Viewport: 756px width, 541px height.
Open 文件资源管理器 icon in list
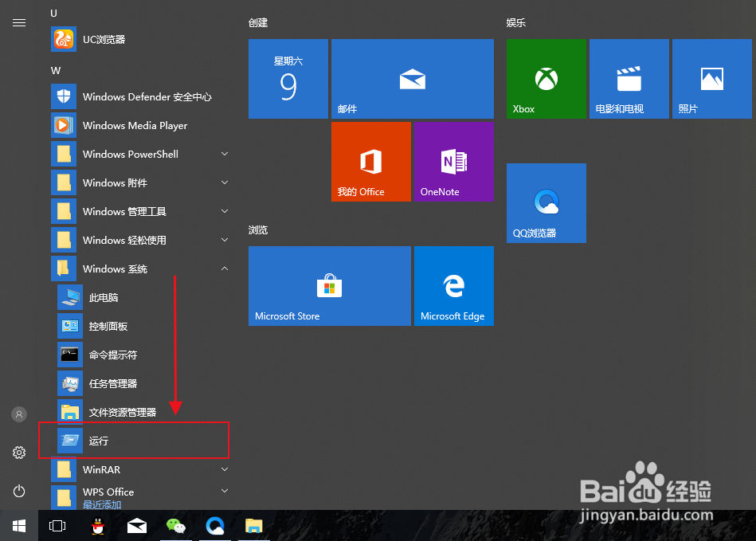coord(70,411)
